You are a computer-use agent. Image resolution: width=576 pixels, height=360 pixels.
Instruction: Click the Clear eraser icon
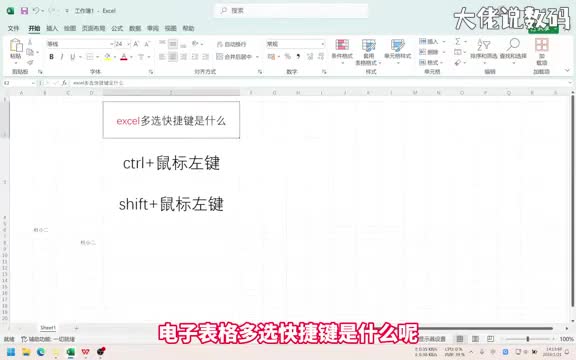(x=458, y=63)
